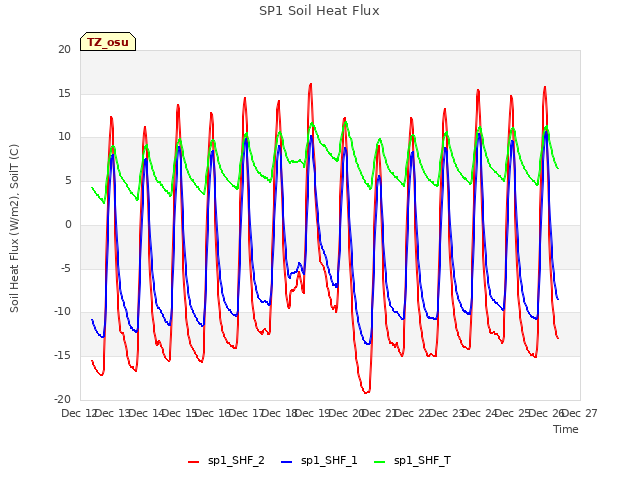Click the green curve's start point near Dec 12
640x480 pixels.
pos(92,187)
